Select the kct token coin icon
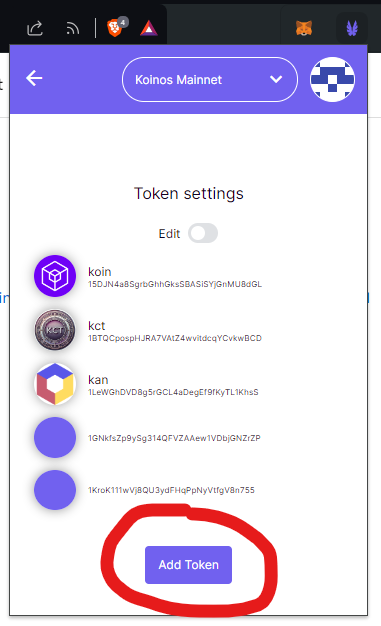Screen dimensions: 381x626 [x=55, y=330]
